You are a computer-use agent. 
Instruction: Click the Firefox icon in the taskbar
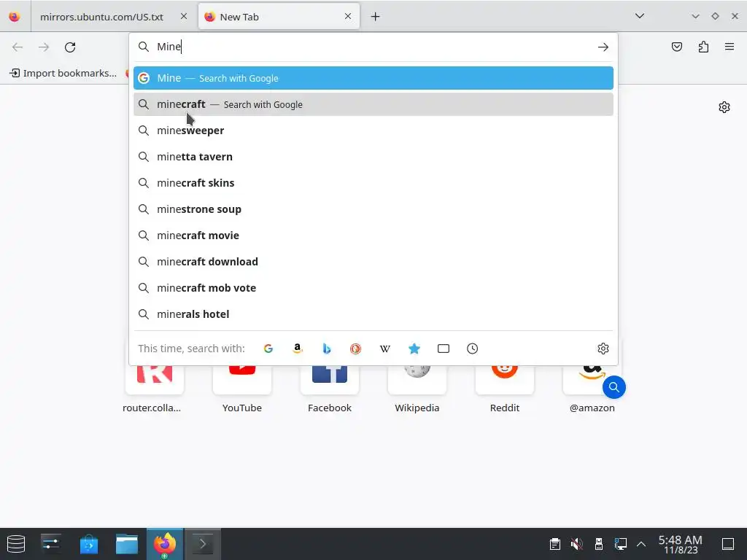click(x=165, y=544)
